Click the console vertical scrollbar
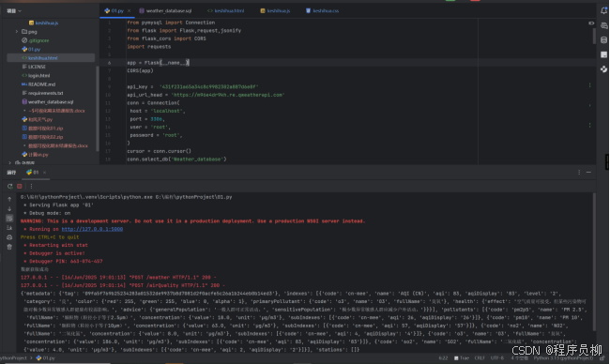Viewport: 610px width, 364px height. click(594, 262)
